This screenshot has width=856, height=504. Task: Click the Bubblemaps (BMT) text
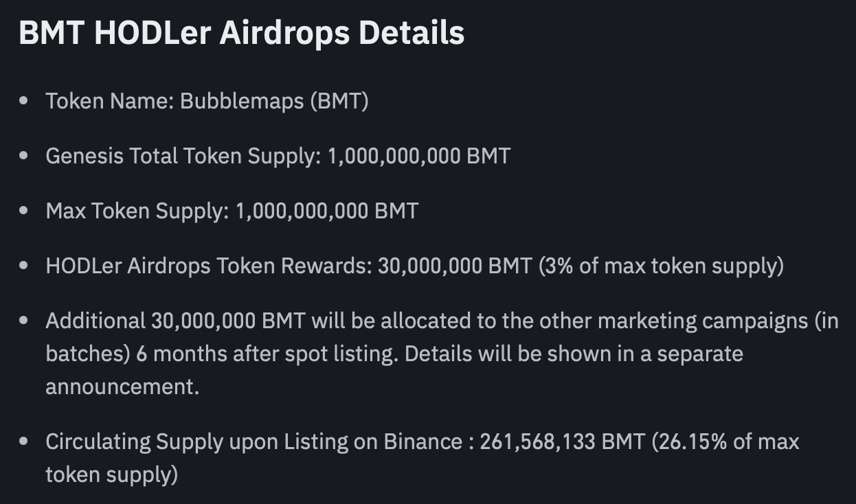(274, 101)
